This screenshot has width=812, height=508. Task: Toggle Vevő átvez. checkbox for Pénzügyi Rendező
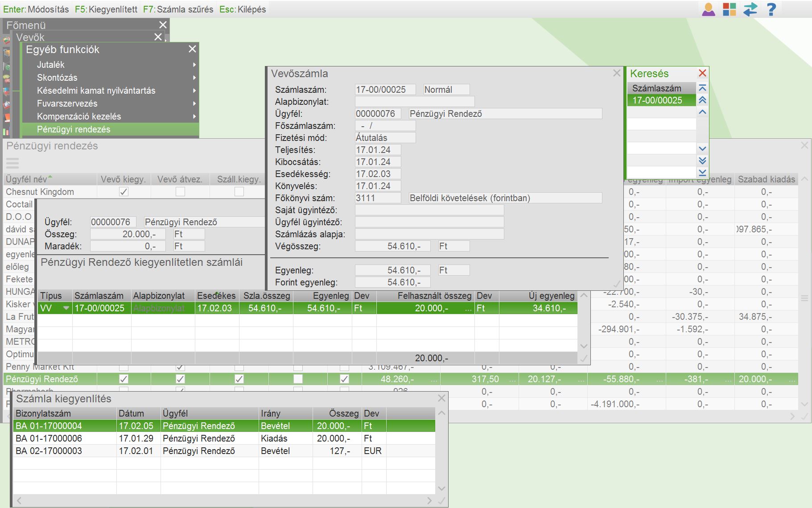[180, 379]
